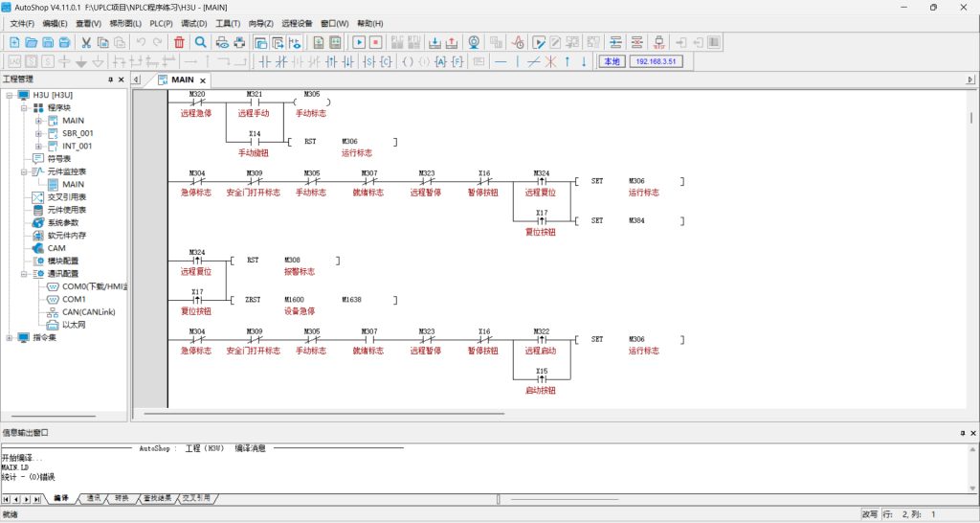The width and height of the screenshot is (980, 523).
Task: Click the Cut scissors icon
Action: (86, 42)
